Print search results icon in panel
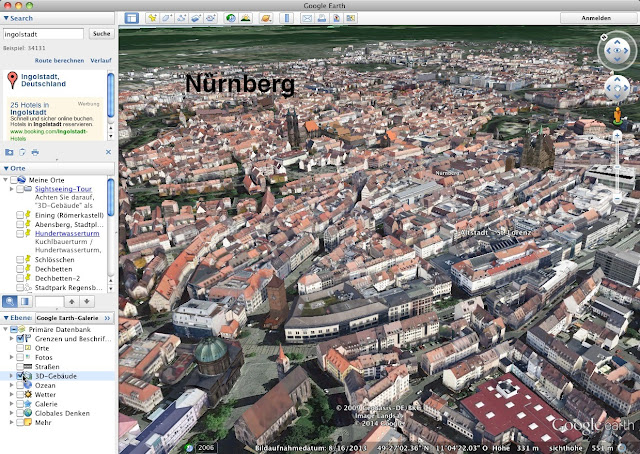 (36, 152)
